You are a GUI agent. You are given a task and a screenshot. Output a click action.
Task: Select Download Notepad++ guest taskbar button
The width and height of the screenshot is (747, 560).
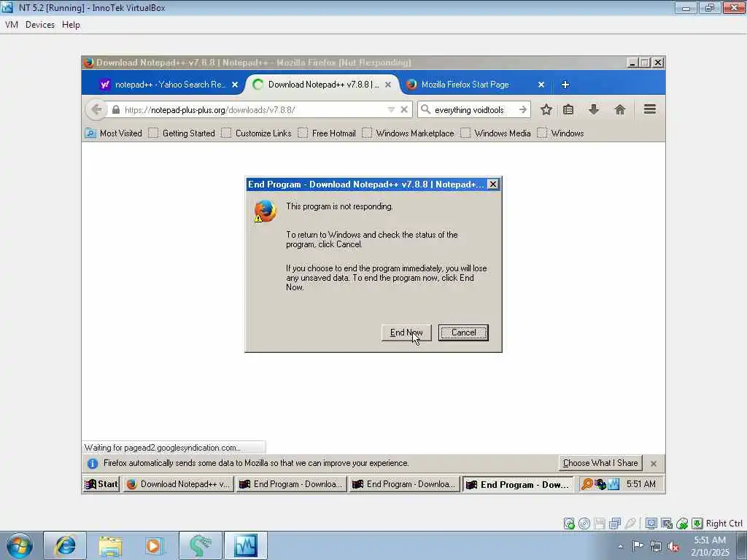[178, 484]
